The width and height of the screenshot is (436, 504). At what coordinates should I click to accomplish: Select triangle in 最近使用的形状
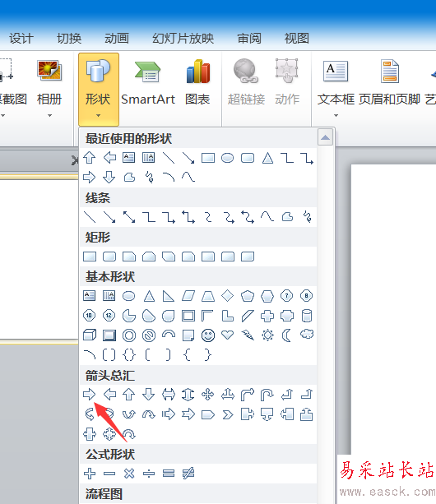pyautogui.click(x=267, y=158)
